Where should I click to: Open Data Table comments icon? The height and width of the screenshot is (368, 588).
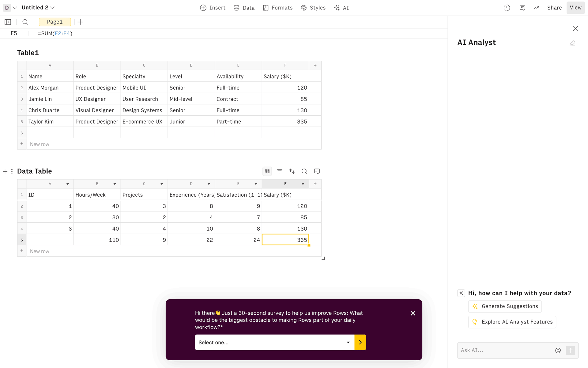tap(317, 171)
